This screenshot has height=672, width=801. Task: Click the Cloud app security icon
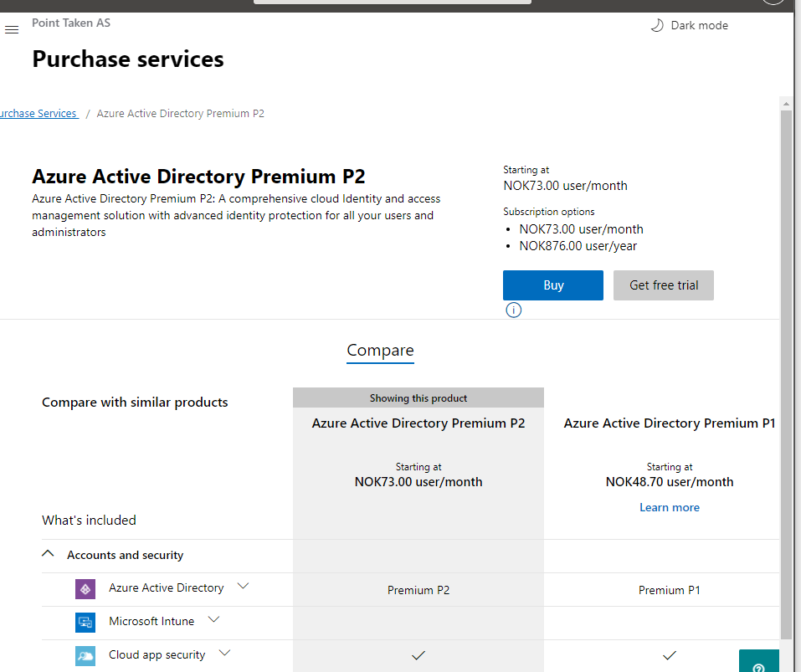click(x=85, y=656)
